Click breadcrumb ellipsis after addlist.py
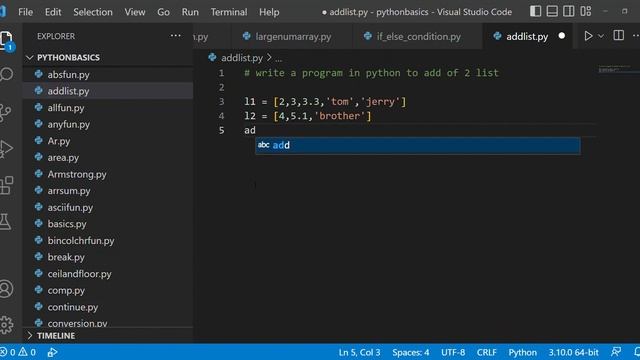Screen dimensions: 640x360 click(x=278, y=58)
